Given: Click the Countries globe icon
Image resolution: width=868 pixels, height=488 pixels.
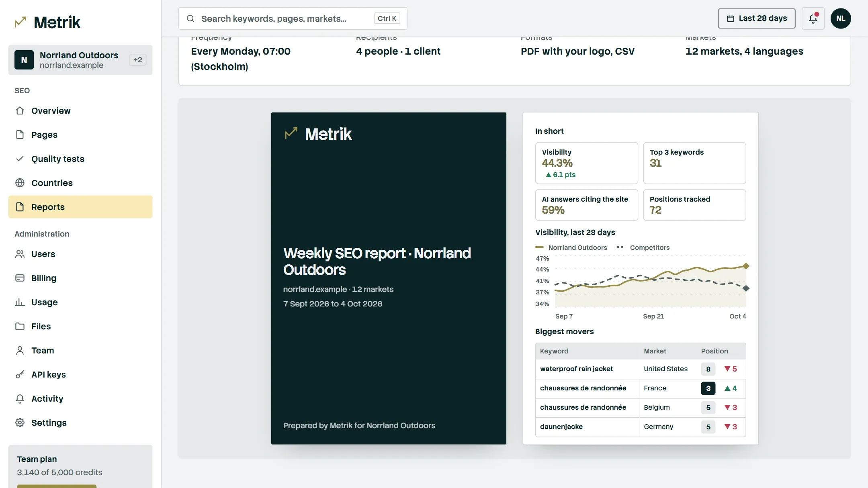Looking at the screenshot, I should click(x=20, y=183).
